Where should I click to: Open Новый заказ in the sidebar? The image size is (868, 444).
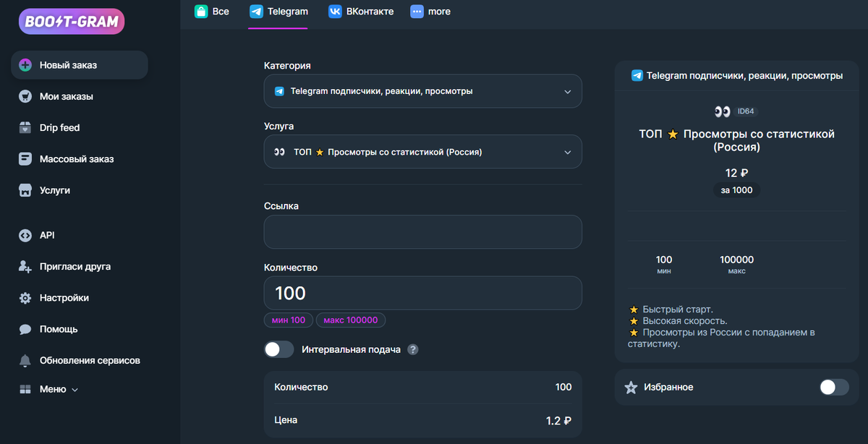(x=80, y=65)
